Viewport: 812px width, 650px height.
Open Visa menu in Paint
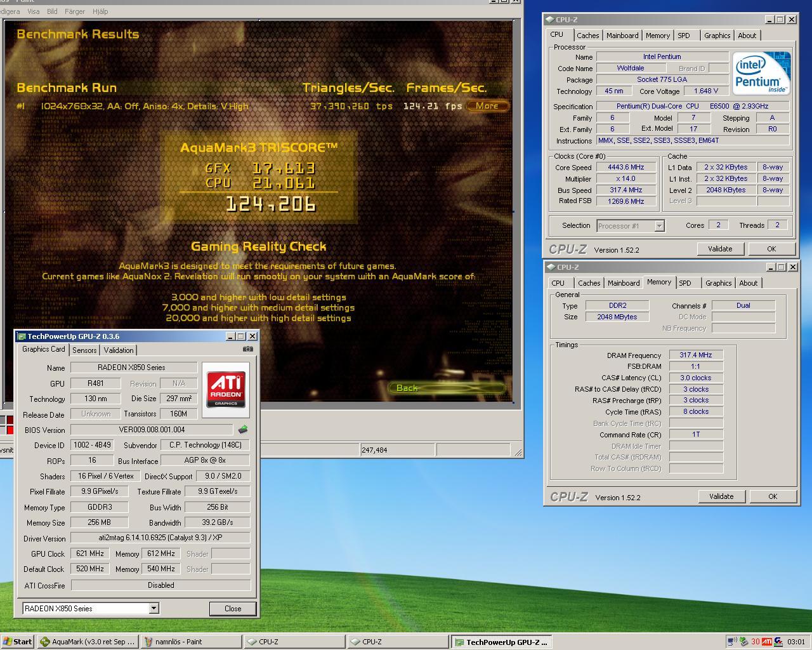pyautogui.click(x=33, y=11)
